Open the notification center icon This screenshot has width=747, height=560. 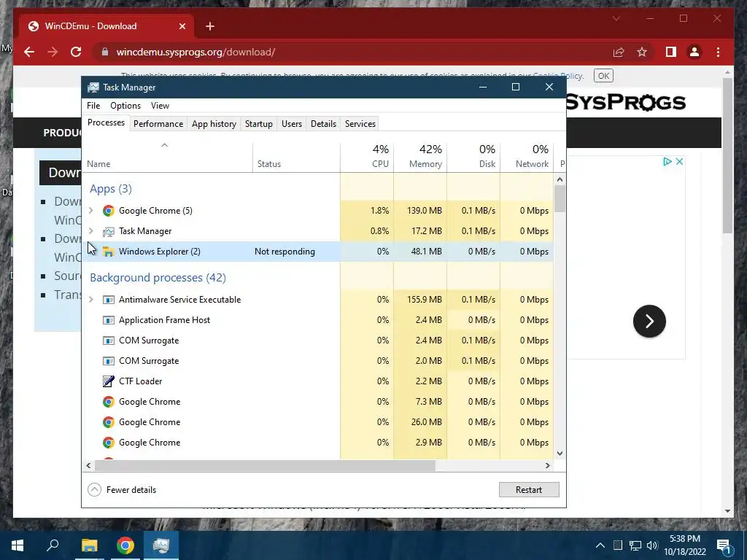point(724,545)
